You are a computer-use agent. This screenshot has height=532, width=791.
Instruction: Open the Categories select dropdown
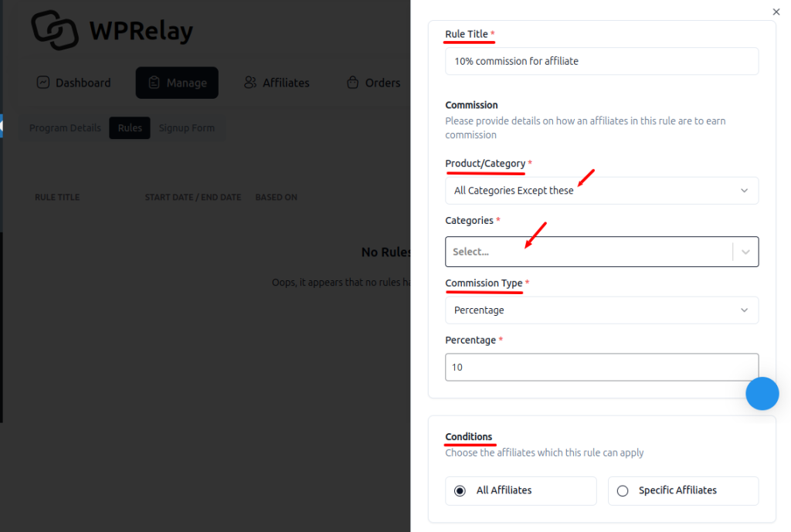coord(602,251)
